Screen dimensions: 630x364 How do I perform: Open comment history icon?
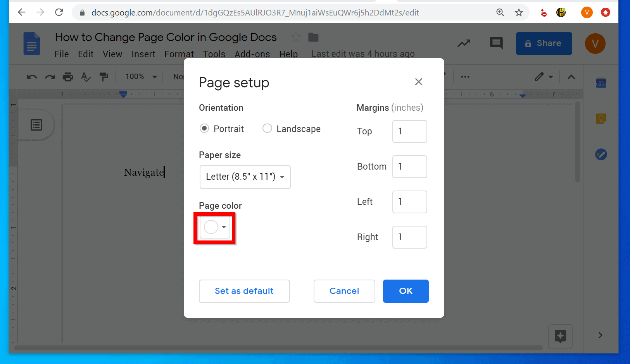pos(496,43)
